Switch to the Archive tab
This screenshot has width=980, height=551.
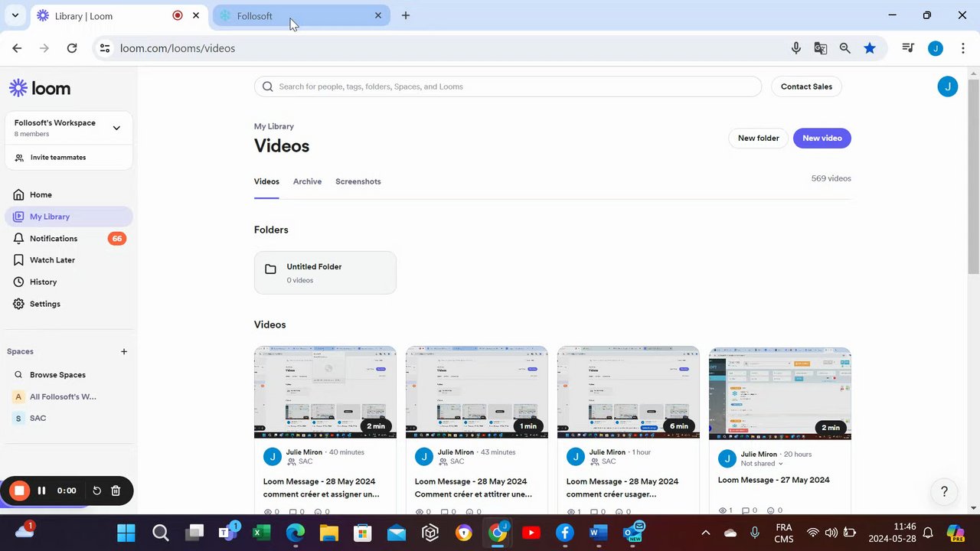[307, 182]
